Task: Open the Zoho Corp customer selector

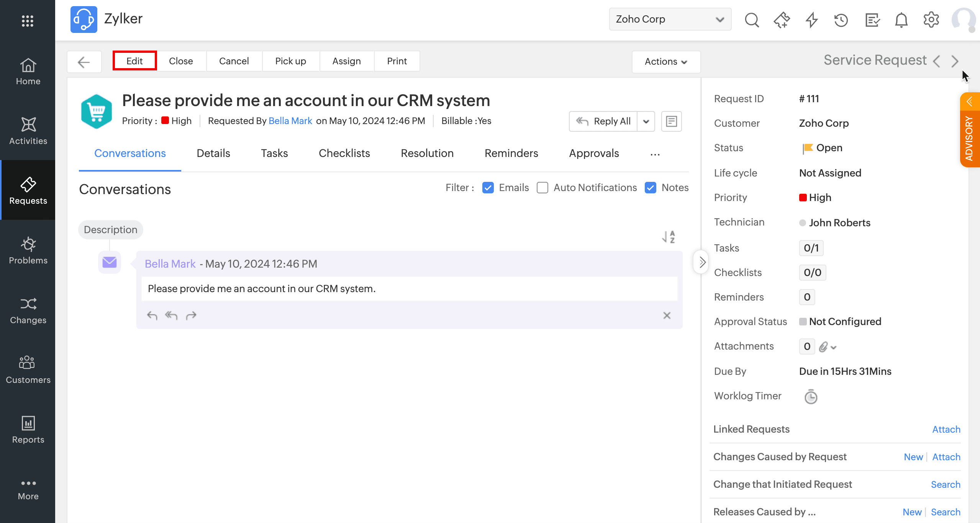Action: coord(670,19)
